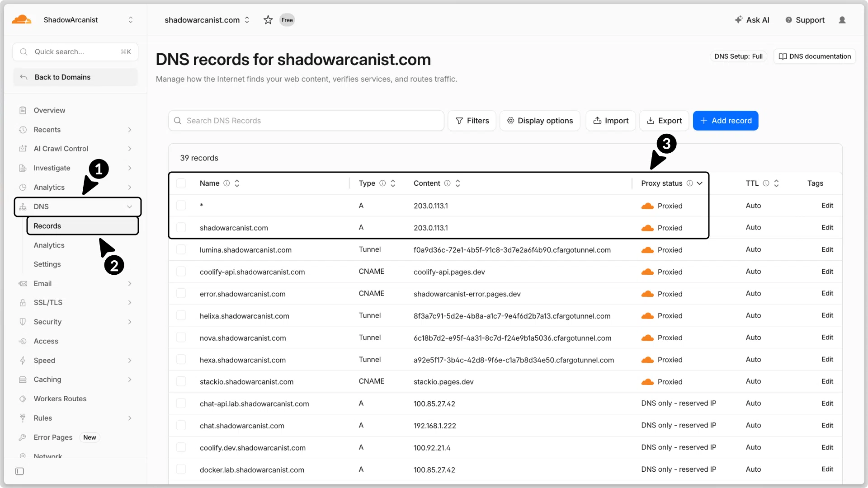Click the orange cloud for lumina.shadowarcanist.com
This screenshot has width=868, height=488.
tap(647, 250)
